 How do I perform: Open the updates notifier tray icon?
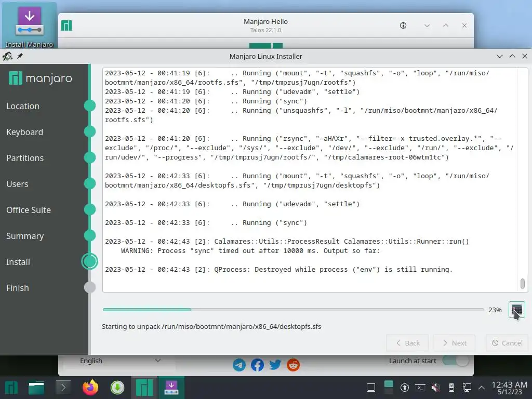404,388
